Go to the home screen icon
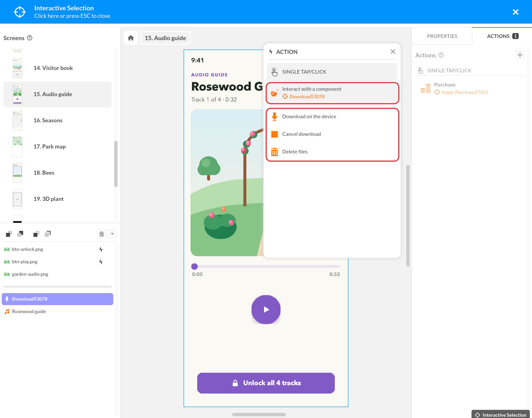This screenshot has width=532, height=418. tap(131, 38)
